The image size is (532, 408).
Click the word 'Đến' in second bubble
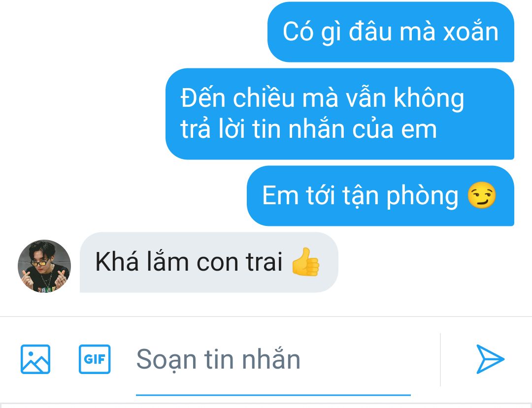tap(203, 97)
